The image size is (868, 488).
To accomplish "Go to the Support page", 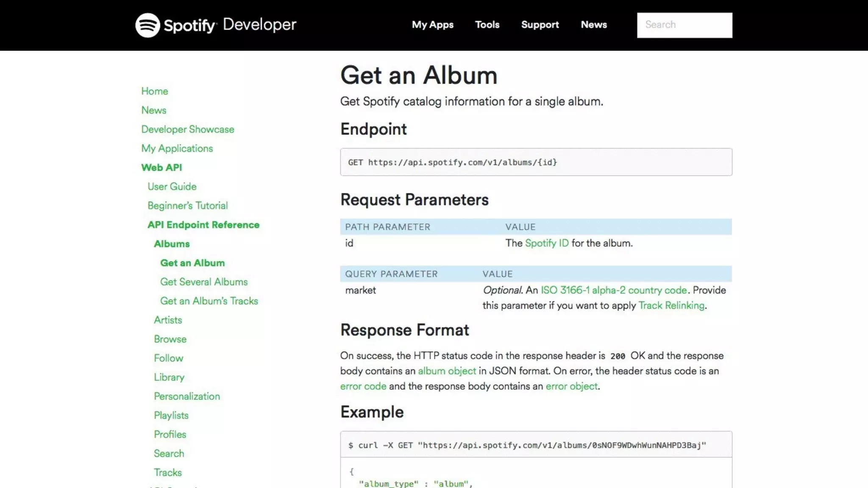I will tap(540, 25).
